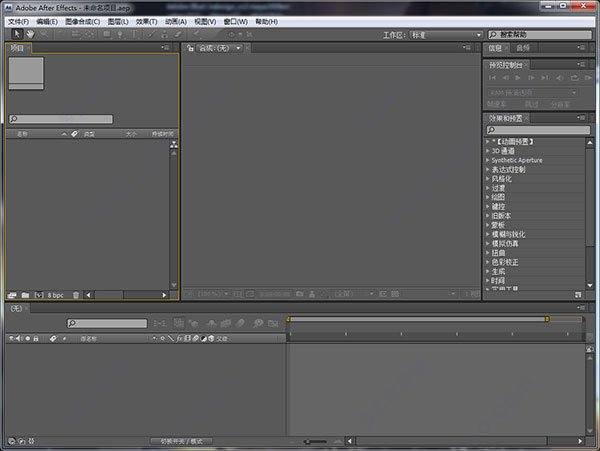This screenshot has width=600, height=451.
Task: Open project flowchart view icon
Action: coord(174,144)
